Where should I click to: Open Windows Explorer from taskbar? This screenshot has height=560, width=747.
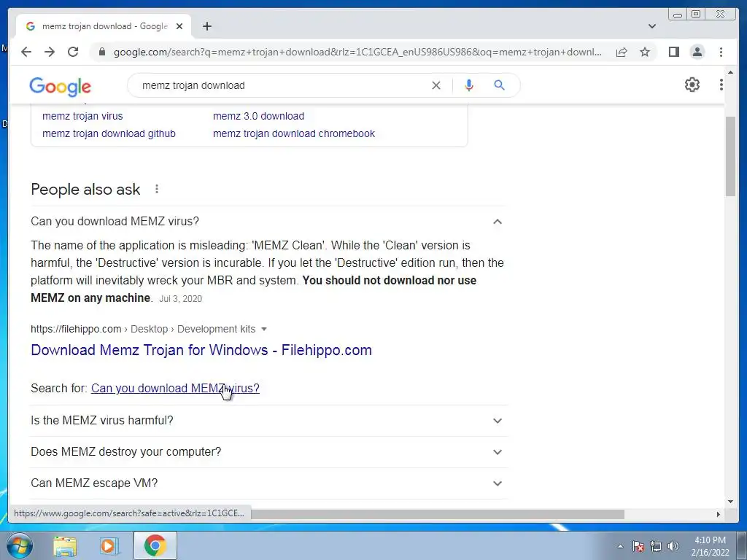pos(65,546)
